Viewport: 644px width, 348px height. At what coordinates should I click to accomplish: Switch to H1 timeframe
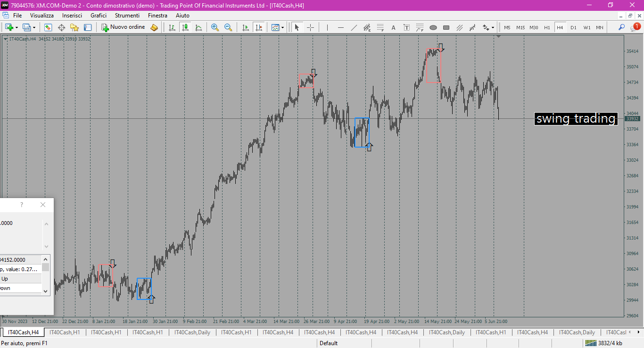point(547,27)
